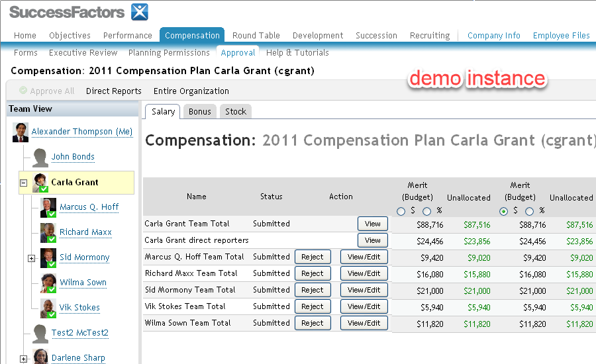Click the SuccessFactors X logo icon
The image size is (596, 364).
click(140, 12)
